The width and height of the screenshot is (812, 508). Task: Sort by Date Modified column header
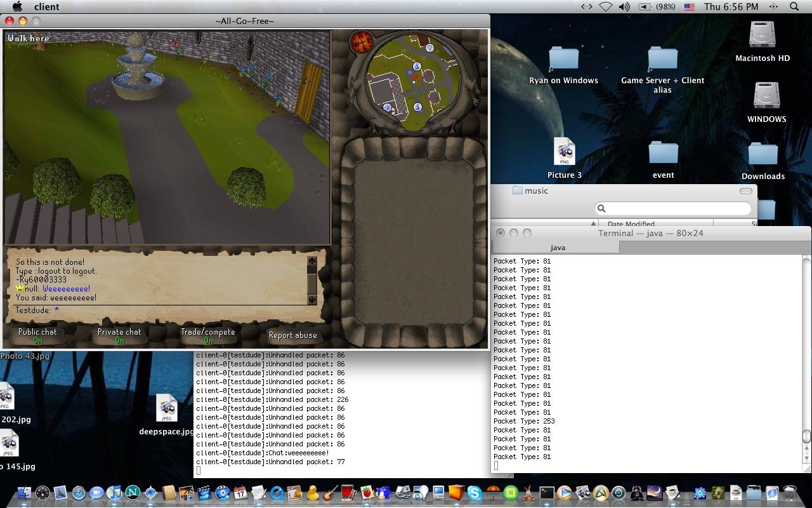[x=655, y=224]
